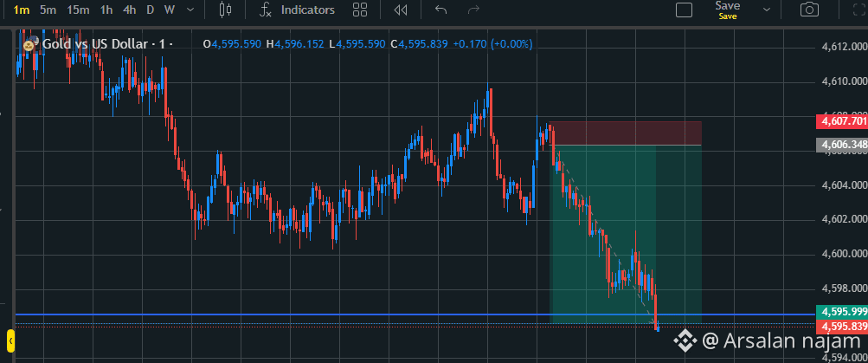Switch to the 5m timeframe
Image resolution: width=868 pixels, height=363 pixels.
48,10
